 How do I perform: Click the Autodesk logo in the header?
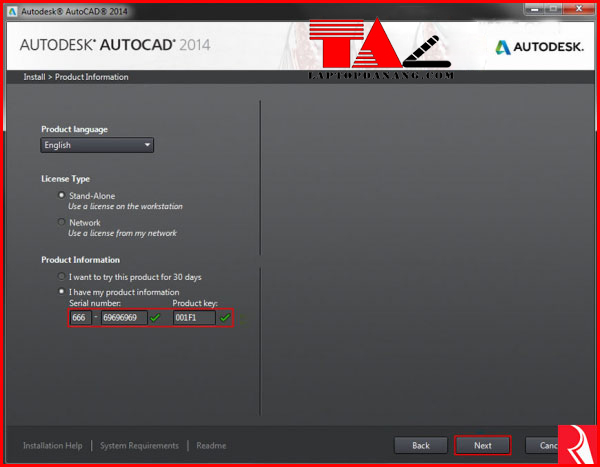(539, 47)
